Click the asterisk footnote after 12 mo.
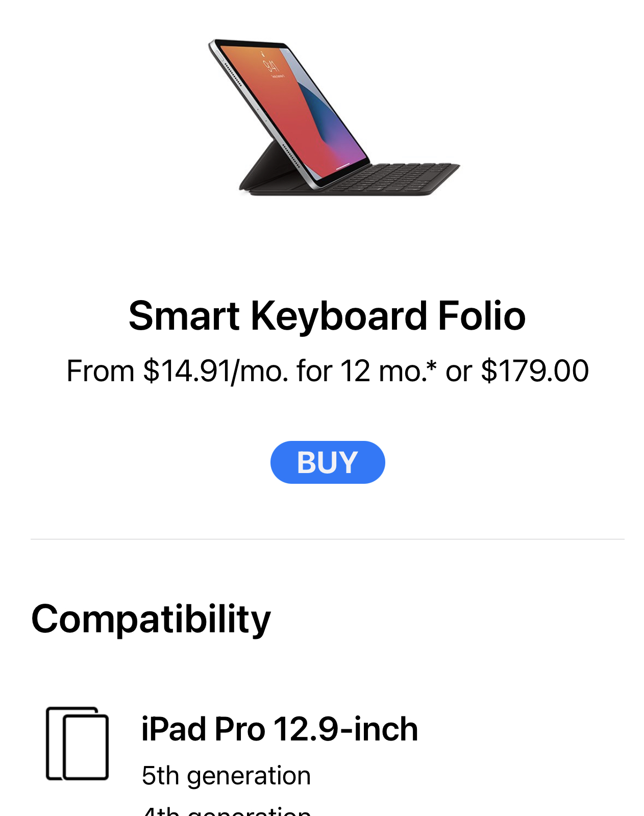This screenshot has width=644, height=816. [x=432, y=366]
